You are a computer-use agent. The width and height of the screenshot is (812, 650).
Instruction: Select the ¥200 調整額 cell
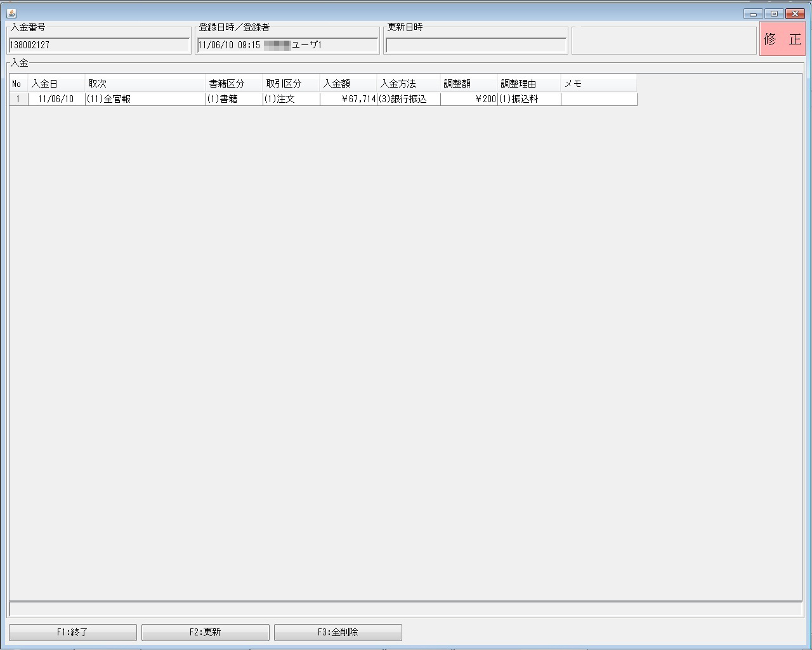pyautogui.click(x=469, y=99)
